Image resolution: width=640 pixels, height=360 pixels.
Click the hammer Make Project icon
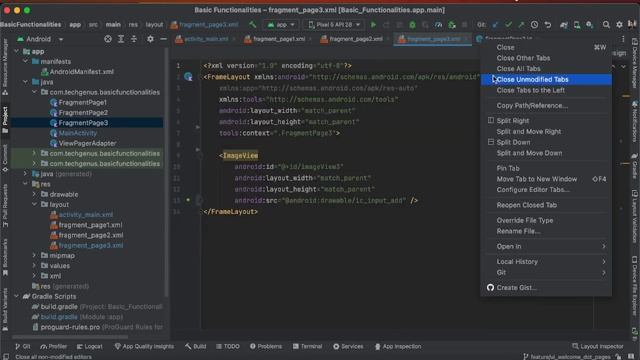(x=253, y=24)
